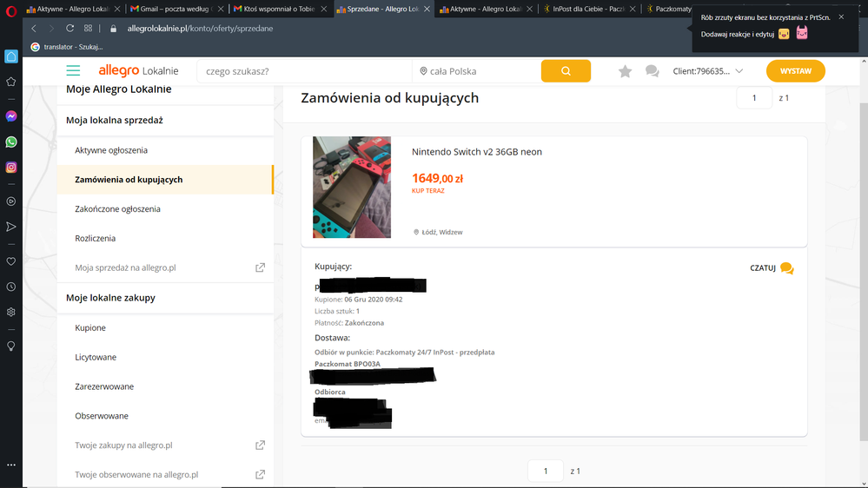This screenshot has width=868, height=488.
Task: Click the sidebar bookmarks star outline icon
Action: [11, 82]
